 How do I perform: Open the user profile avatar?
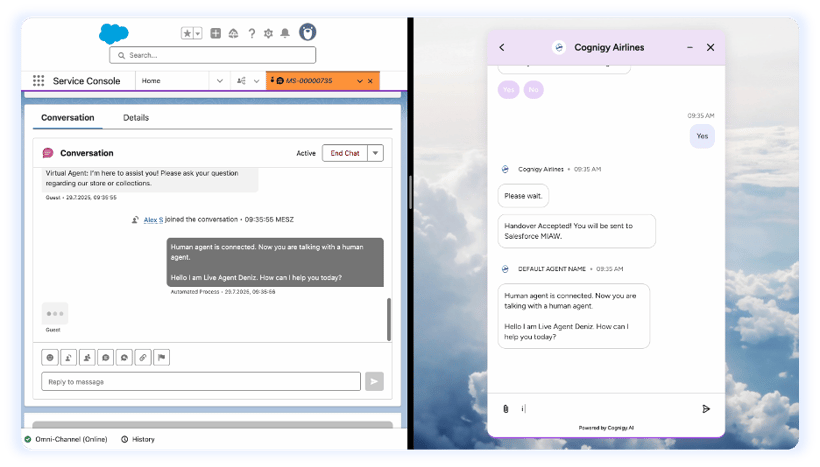pyautogui.click(x=308, y=32)
